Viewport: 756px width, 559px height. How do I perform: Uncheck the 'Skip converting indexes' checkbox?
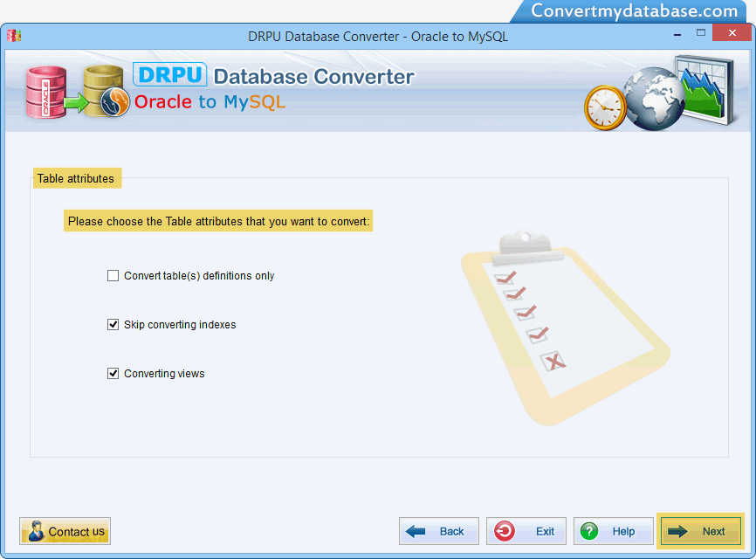113,325
